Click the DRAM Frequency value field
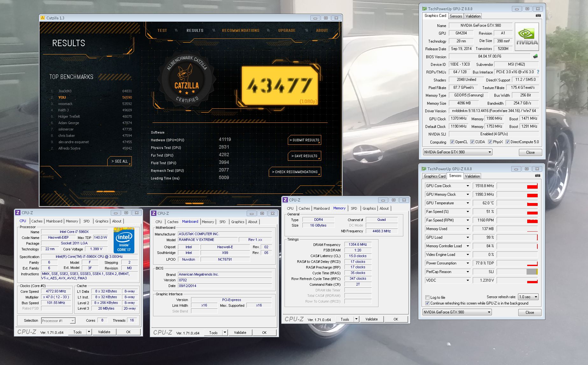Viewport: 588px width, 365px height. click(358, 245)
